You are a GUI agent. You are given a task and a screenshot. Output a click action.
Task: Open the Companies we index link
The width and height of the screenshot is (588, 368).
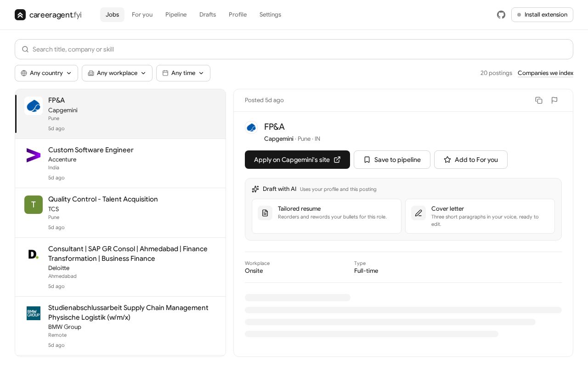(545, 73)
